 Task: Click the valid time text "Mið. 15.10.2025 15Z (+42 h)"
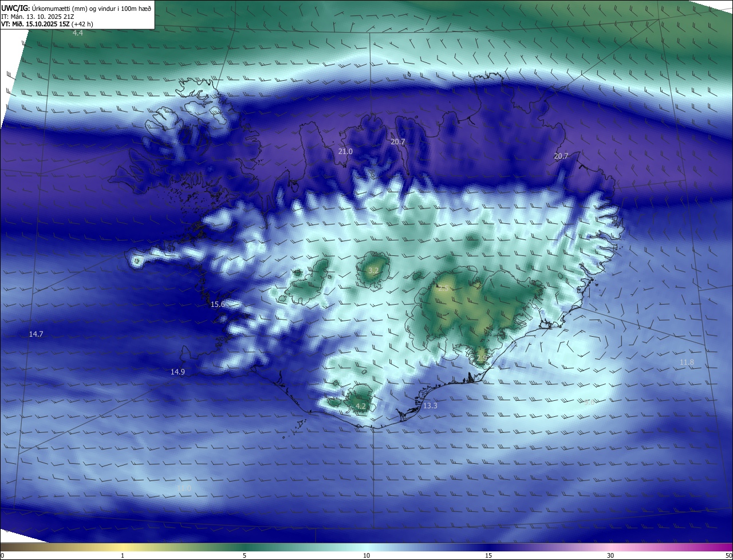pos(52,24)
